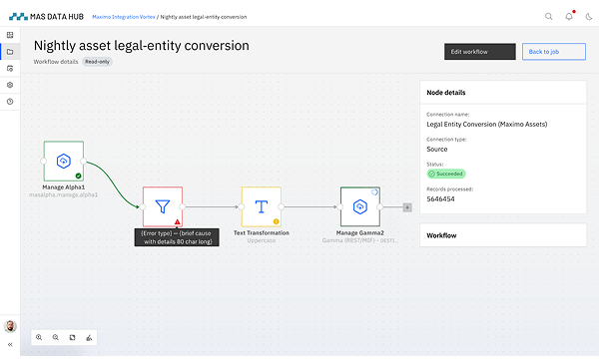Screen dimensions: 599x364
Task: Click the Uppercase subtitle under Text Transformation
Action: click(x=262, y=240)
